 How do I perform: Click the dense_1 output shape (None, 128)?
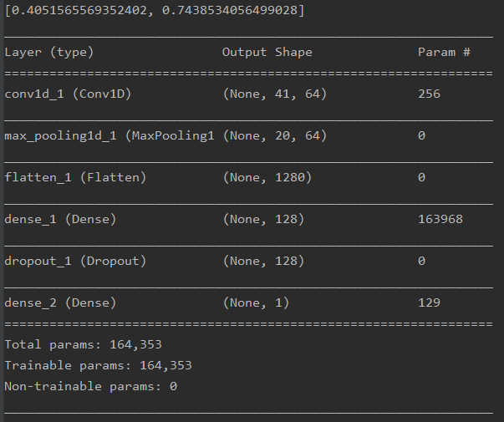point(263,220)
